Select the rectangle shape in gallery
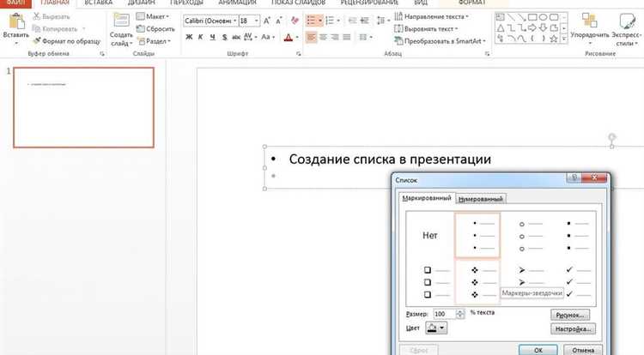Screen dimensions: 644x355 coord(532,17)
